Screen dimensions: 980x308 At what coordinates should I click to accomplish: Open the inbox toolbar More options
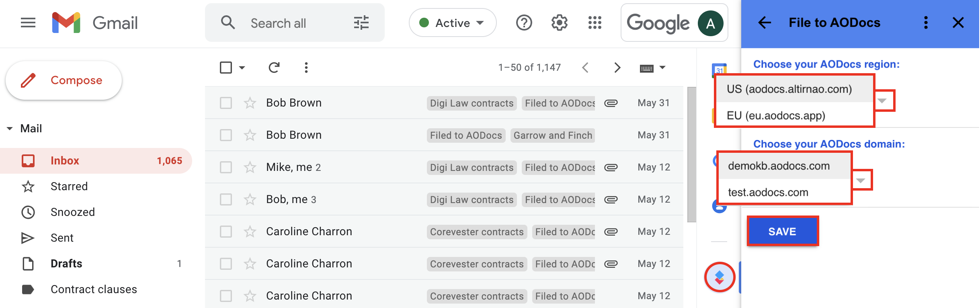(306, 68)
